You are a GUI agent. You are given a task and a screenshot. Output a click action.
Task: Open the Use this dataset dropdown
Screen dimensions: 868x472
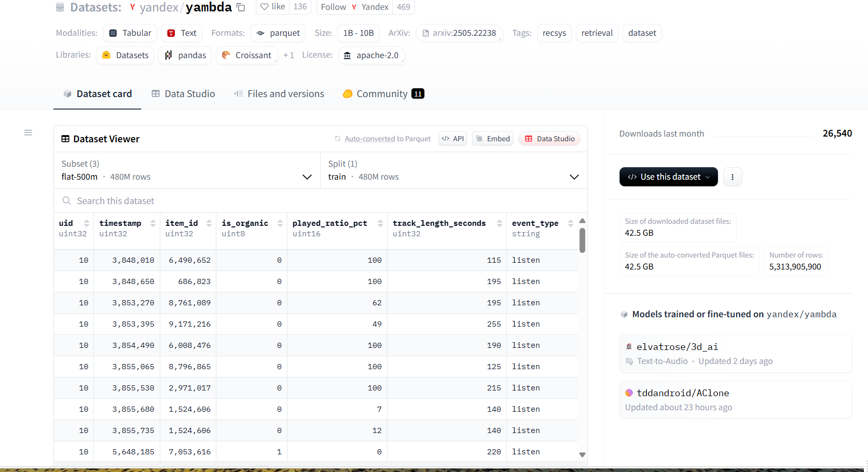coord(668,177)
